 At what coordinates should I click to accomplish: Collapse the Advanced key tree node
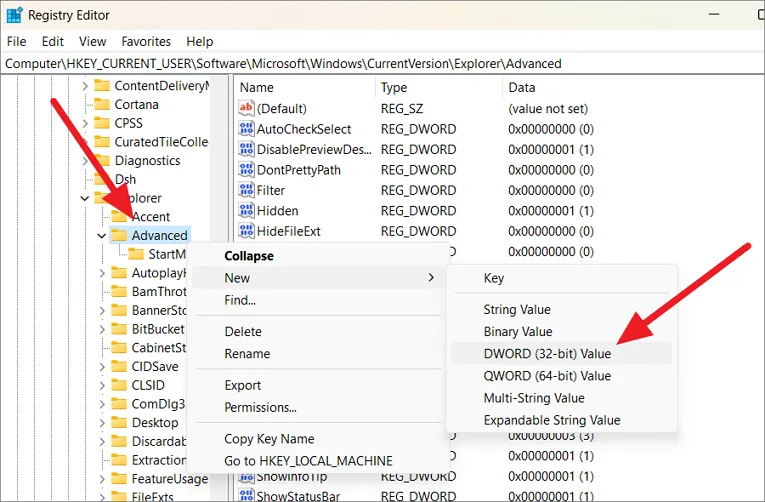(x=102, y=236)
